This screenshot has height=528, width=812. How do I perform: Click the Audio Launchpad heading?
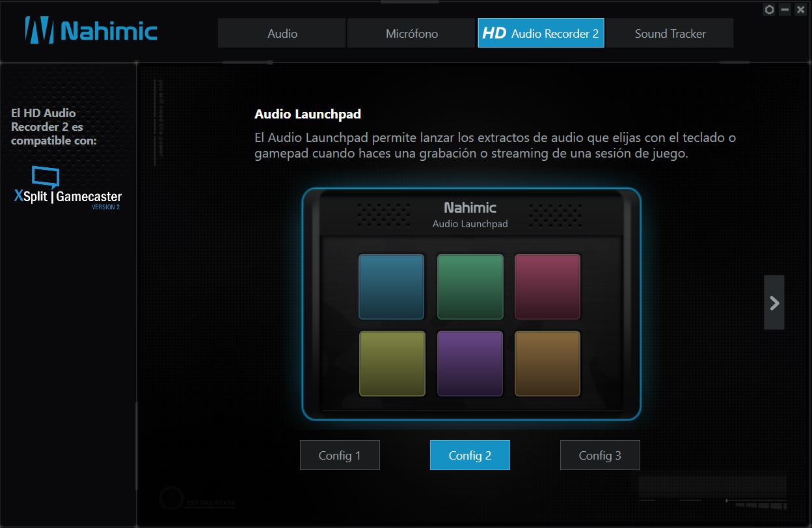coord(308,114)
